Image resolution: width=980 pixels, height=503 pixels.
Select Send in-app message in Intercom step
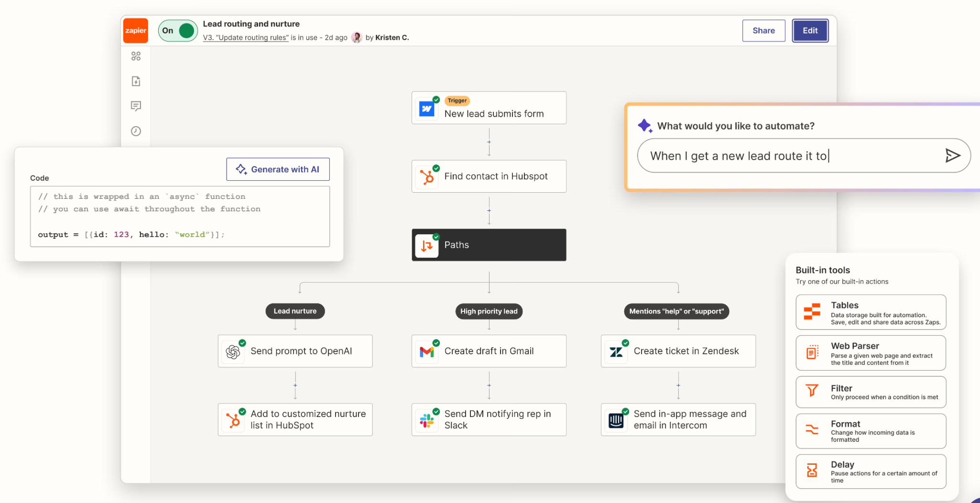[678, 419]
